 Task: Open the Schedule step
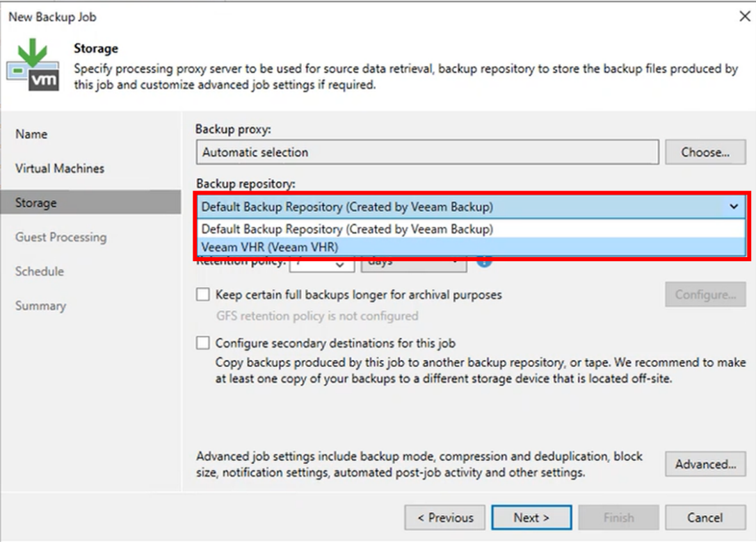(40, 271)
